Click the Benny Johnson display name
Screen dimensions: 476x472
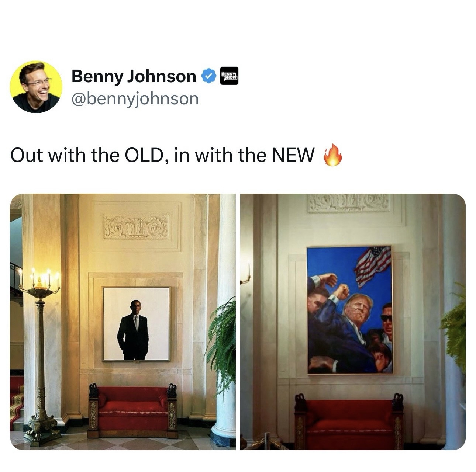[134, 76]
